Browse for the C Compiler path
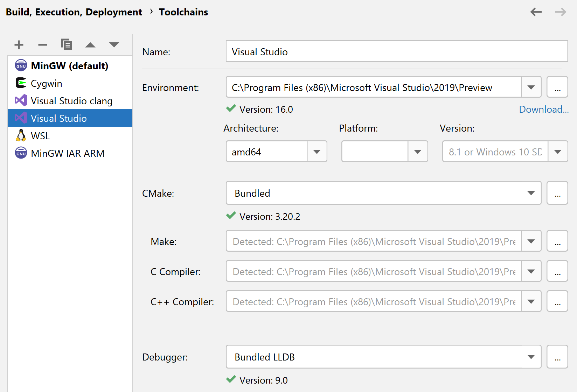 557,271
